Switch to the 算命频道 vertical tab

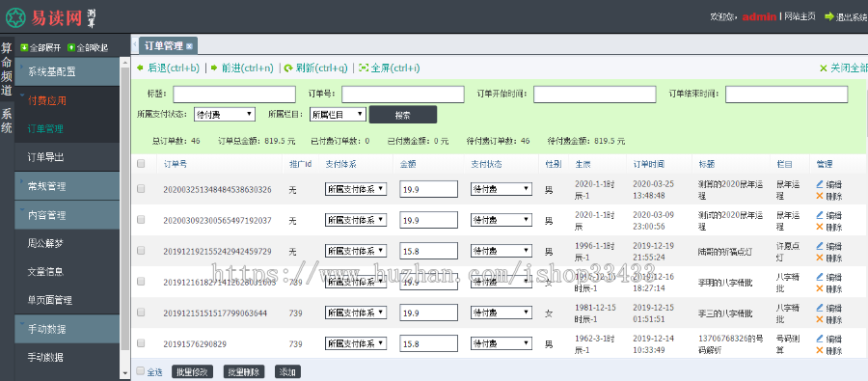coord(7,69)
